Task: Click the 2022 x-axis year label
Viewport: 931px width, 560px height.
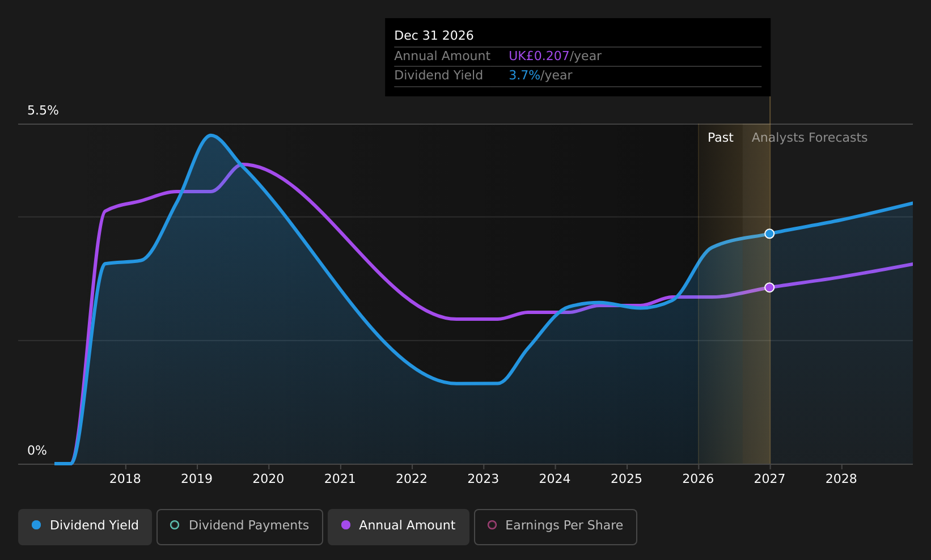Action: tap(412, 479)
